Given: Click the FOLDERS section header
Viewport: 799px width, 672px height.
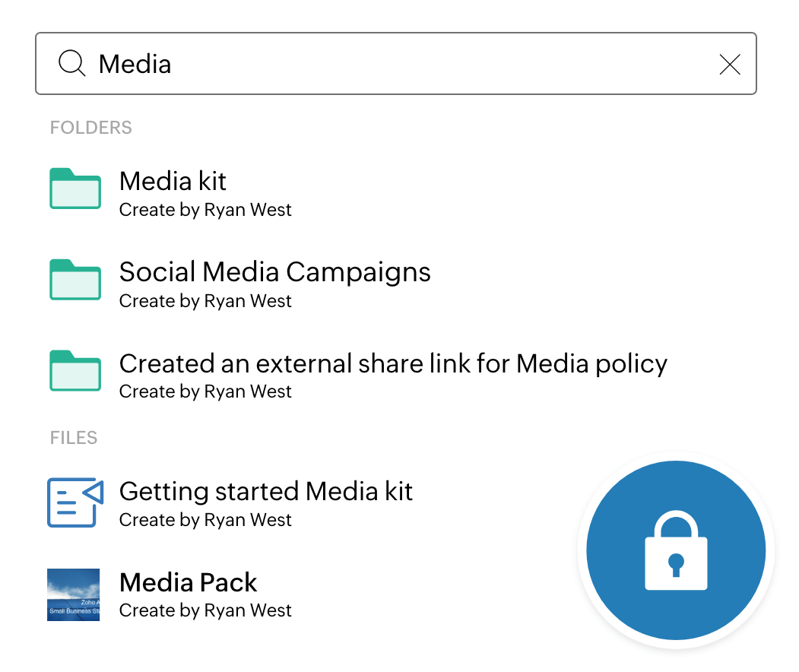Looking at the screenshot, I should (90, 128).
